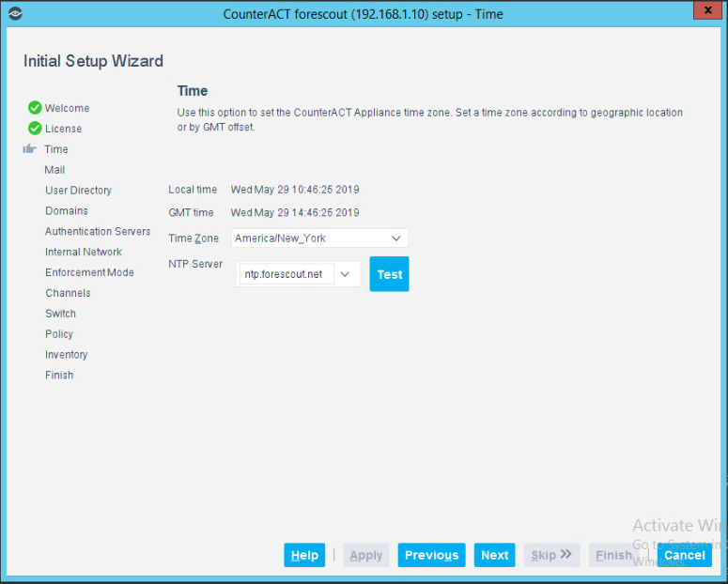Image resolution: width=728 pixels, height=584 pixels.
Task: Select the Welcome wizard step
Action: (x=67, y=108)
